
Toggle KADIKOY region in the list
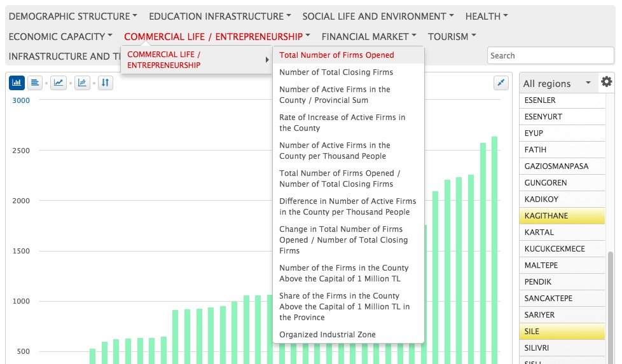click(562, 199)
